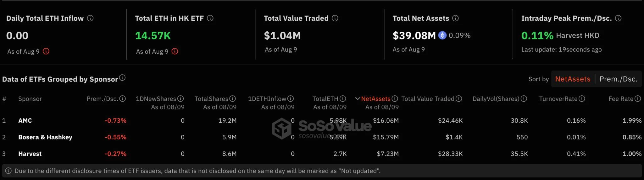Switch sort to Prem./Dsc. option

(x=618, y=79)
